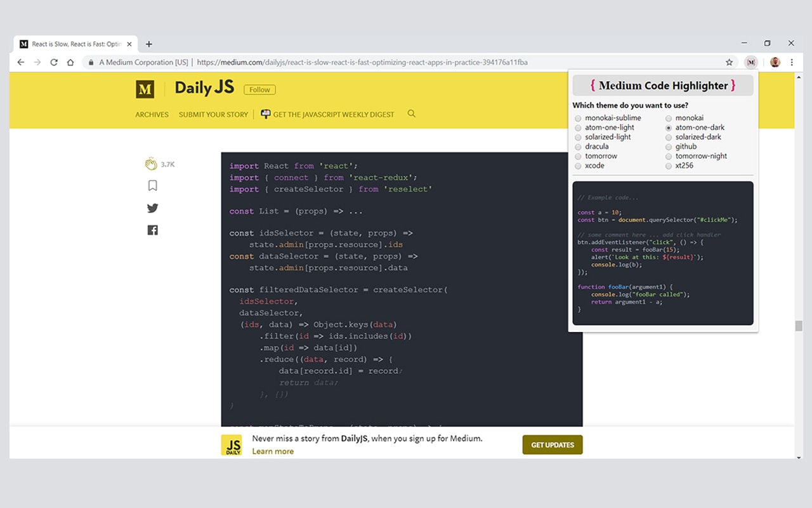Click the Medium M logo
812x508 pixels.
pos(145,89)
